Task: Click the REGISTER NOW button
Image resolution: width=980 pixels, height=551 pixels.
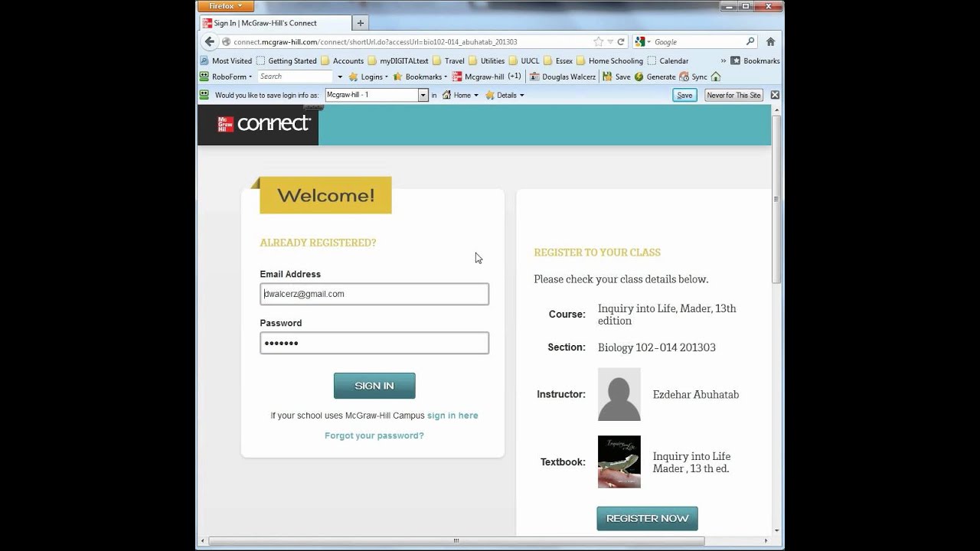Action: point(647,518)
